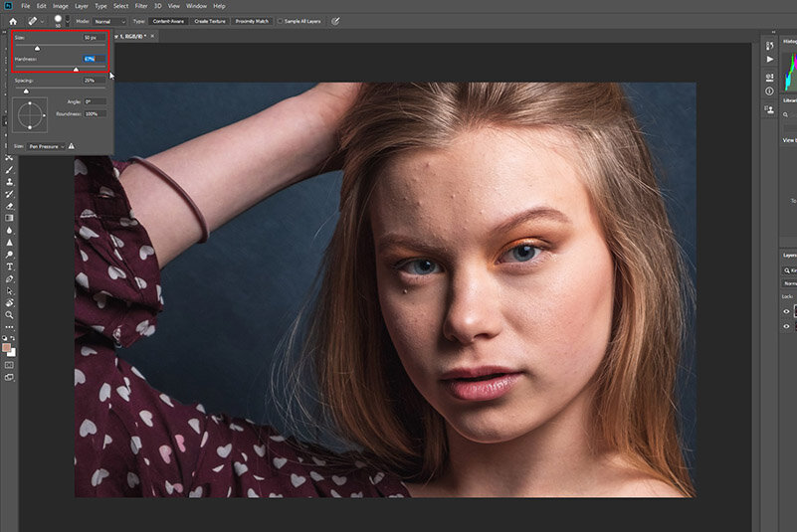Image resolution: width=797 pixels, height=532 pixels.
Task: Open the Window menu
Action: click(x=196, y=6)
